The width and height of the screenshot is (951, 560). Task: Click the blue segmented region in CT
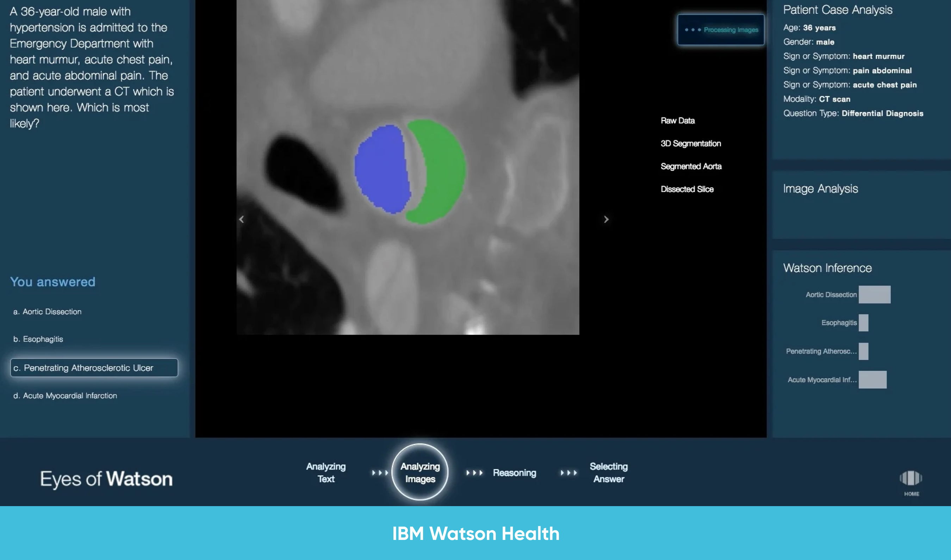[382, 170]
